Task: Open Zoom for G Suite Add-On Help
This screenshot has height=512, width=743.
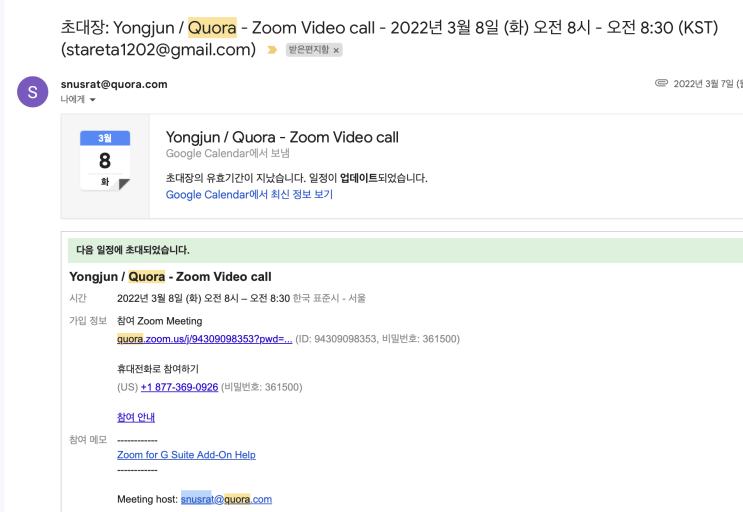Action: coord(186,455)
